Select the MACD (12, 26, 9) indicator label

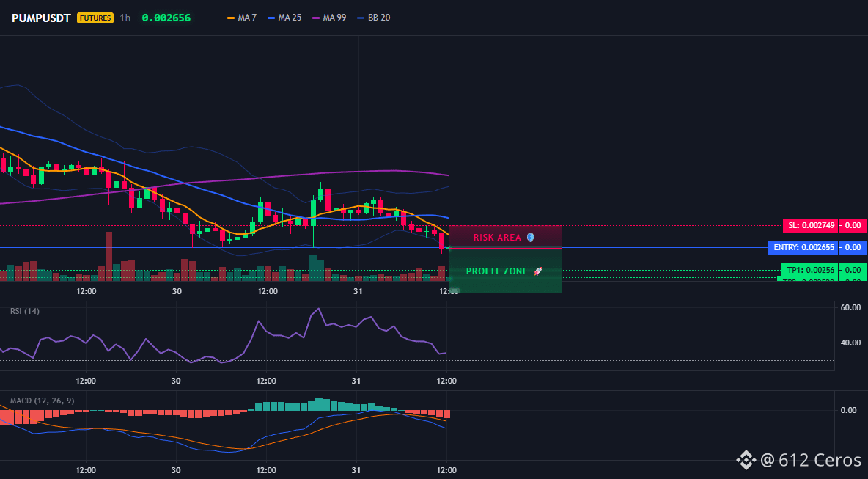pyautogui.click(x=42, y=401)
